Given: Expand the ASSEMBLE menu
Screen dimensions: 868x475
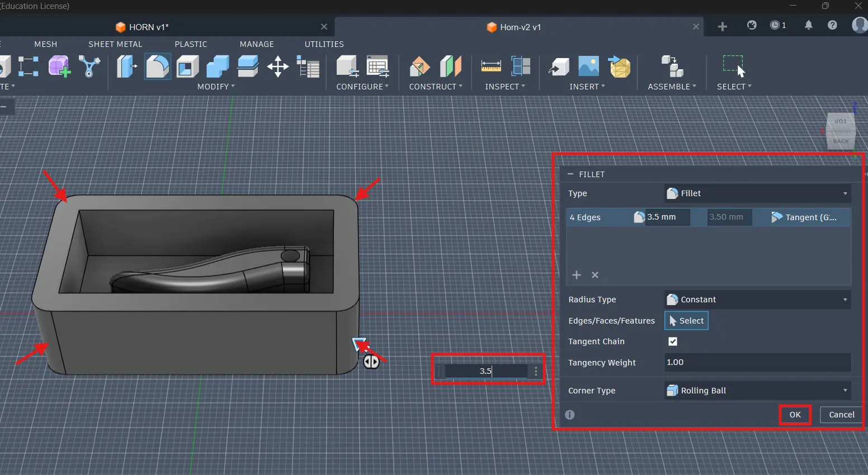Looking at the screenshot, I should pos(672,87).
